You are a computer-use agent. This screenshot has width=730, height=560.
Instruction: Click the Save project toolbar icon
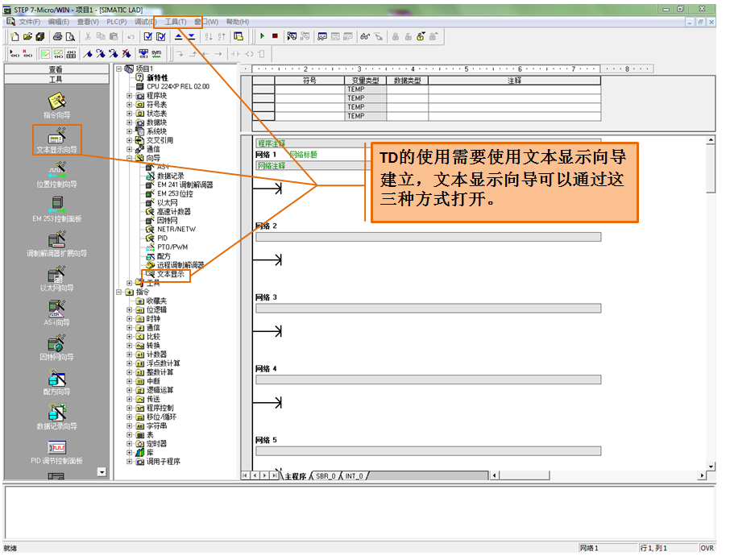[x=40, y=37]
